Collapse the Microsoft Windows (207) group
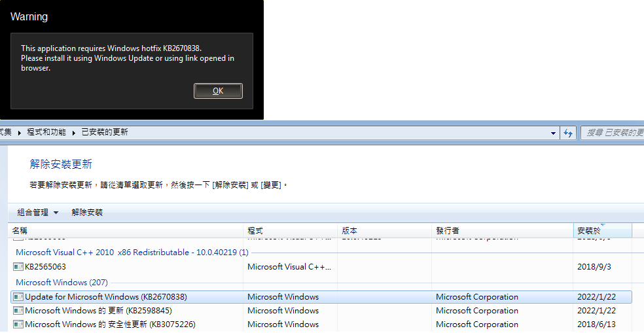This screenshot has width=644, height=333. 62,283
